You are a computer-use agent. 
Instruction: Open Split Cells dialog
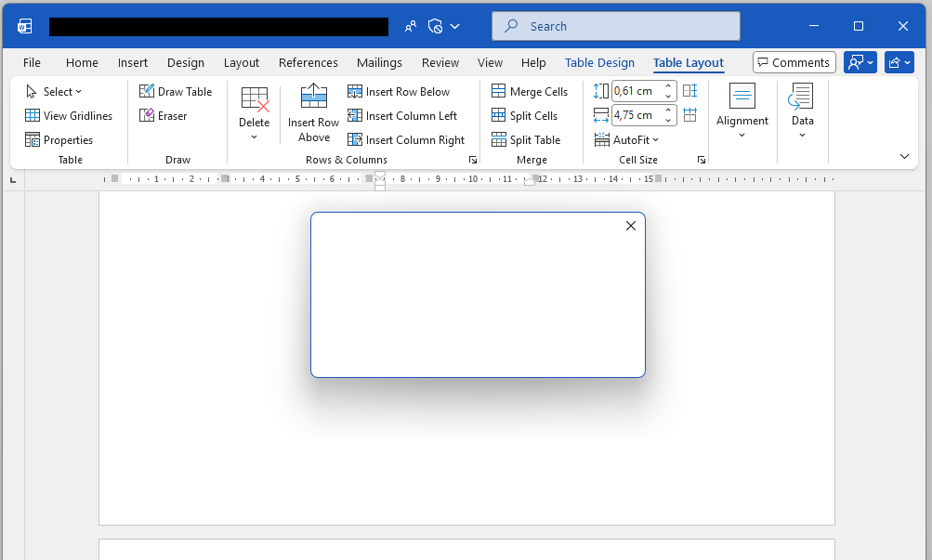click(x=524, y=116)
